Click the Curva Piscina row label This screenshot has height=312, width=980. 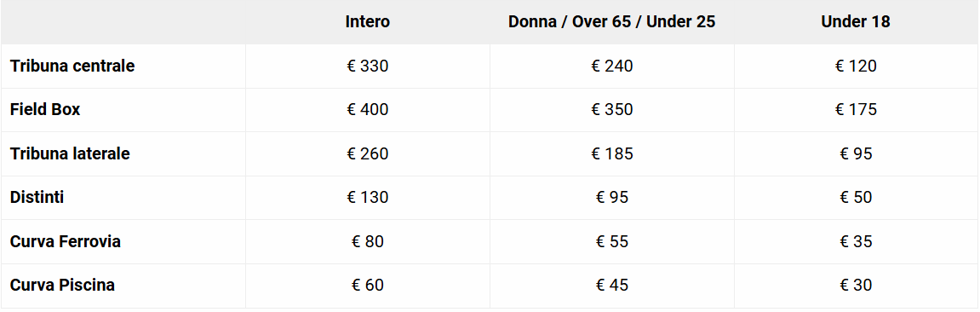62,285
